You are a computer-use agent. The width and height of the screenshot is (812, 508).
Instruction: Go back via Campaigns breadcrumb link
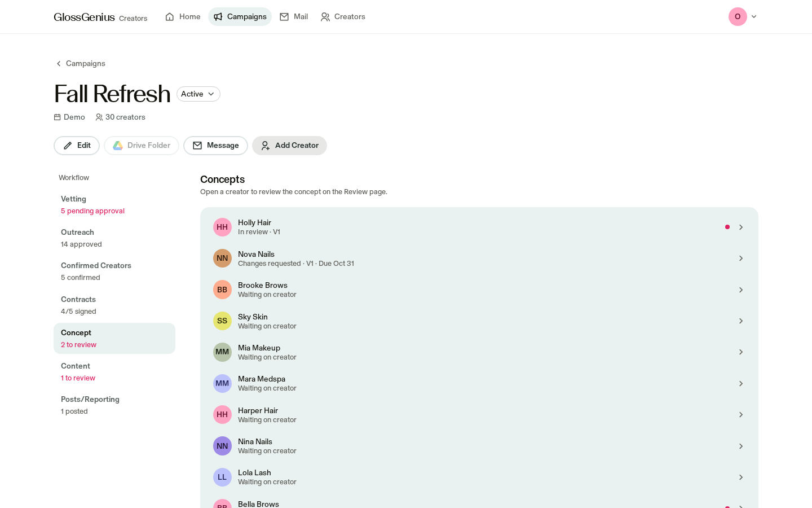[81, 64]
